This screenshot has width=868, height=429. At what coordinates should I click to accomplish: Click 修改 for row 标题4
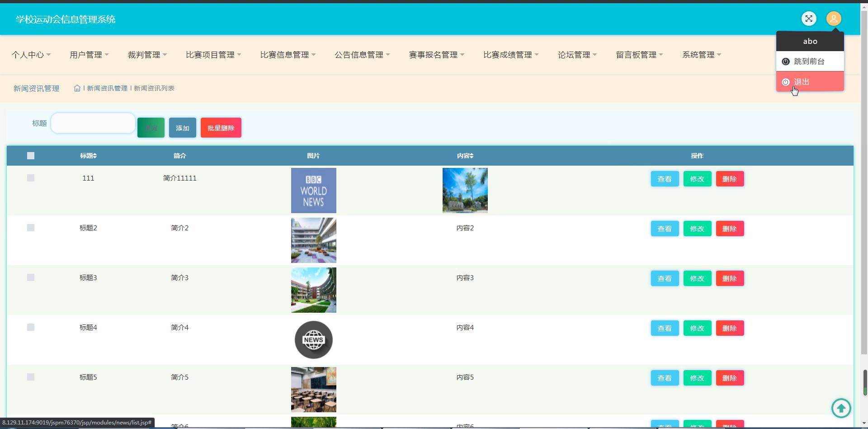697,328
